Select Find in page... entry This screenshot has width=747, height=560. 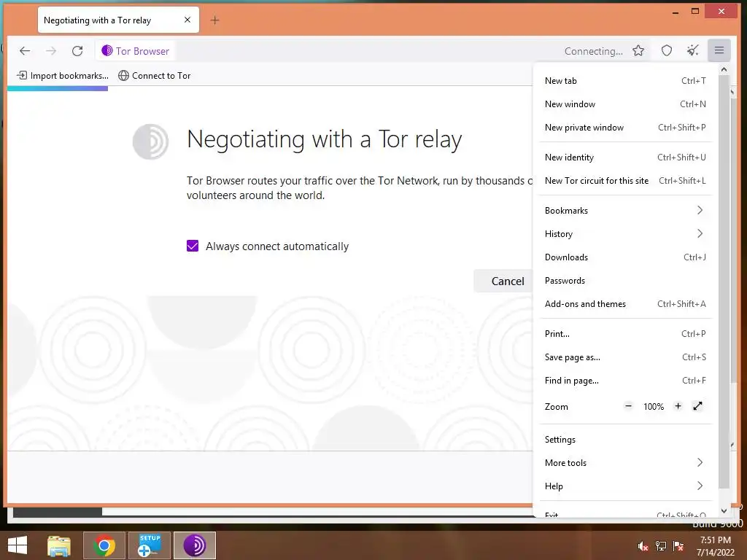point(625,381)
